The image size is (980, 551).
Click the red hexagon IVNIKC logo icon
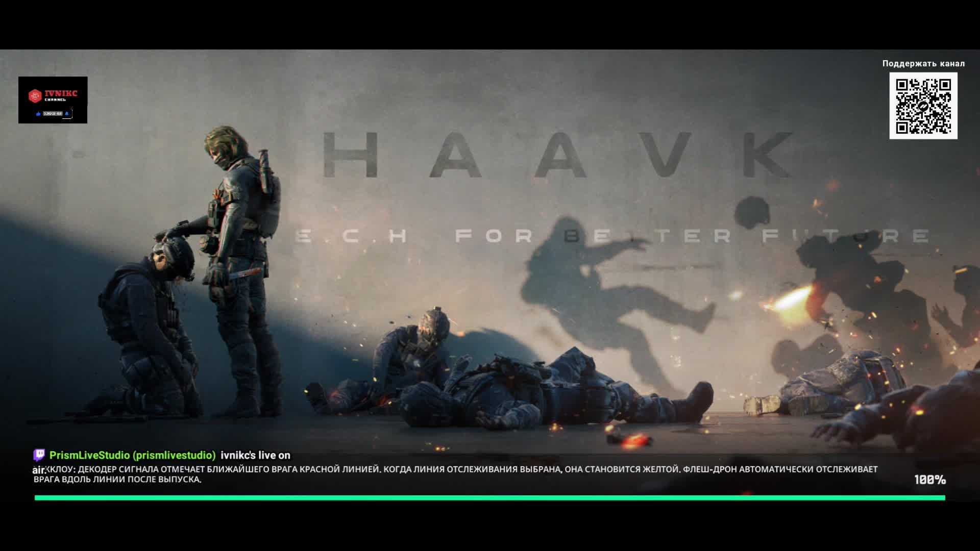tap(35, 95)
